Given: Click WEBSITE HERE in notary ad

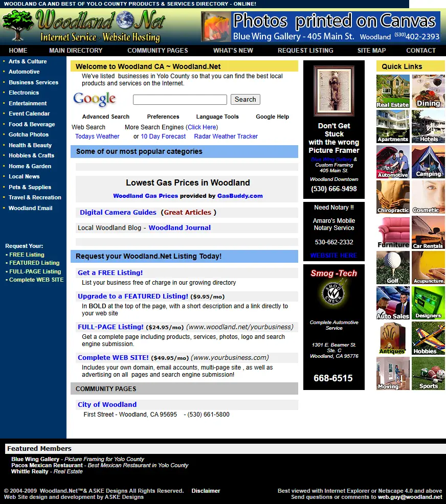Looking at the screenshot, I should pyautogui.click(x=334, y=256).
